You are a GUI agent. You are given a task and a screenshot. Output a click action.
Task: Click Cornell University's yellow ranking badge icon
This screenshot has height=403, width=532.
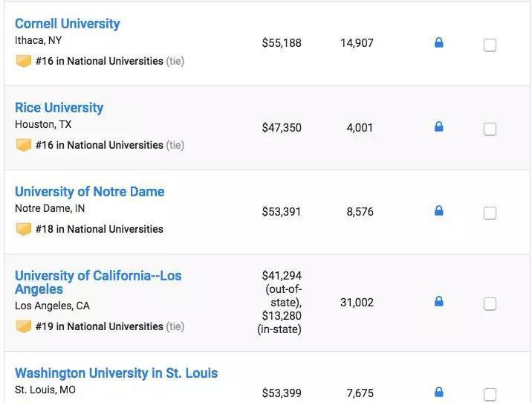24,61
